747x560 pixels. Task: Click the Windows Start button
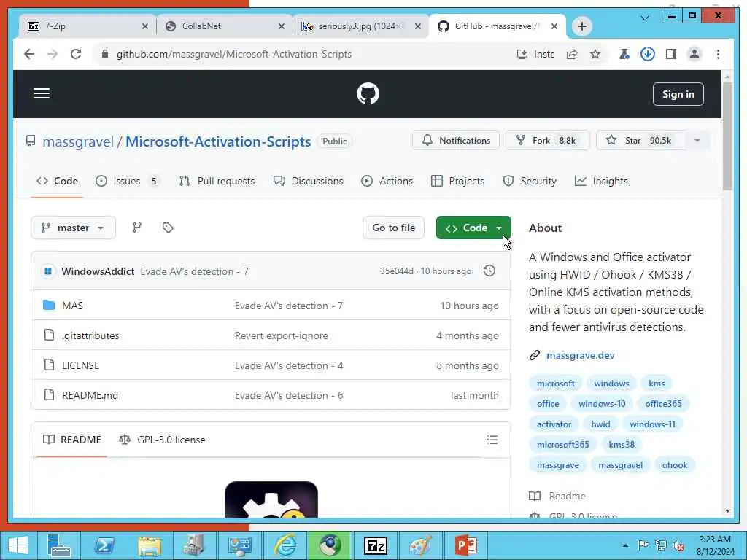[18, 545]
